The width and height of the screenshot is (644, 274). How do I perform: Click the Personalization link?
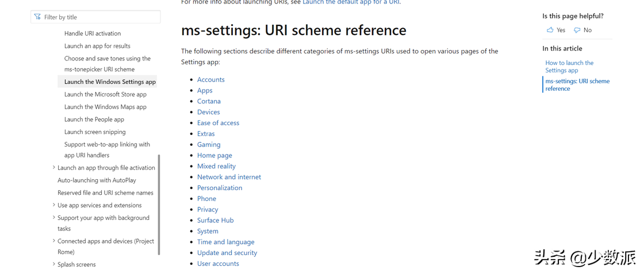pyautogui.click(x=220, y=188)
